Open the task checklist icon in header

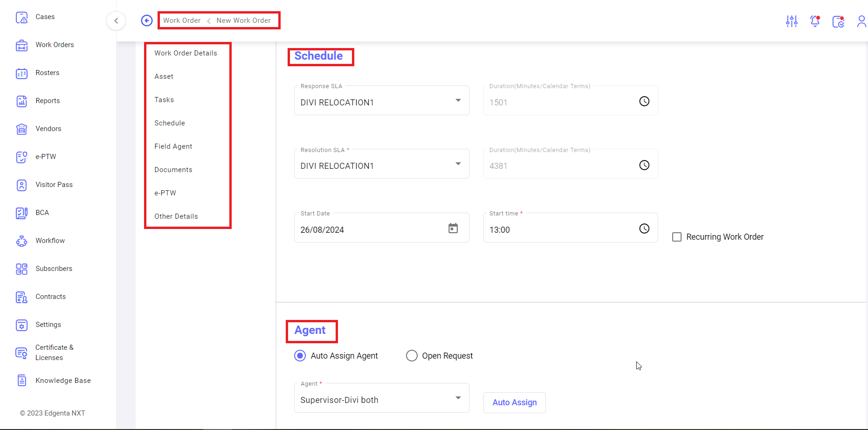[x=839, y=21]
